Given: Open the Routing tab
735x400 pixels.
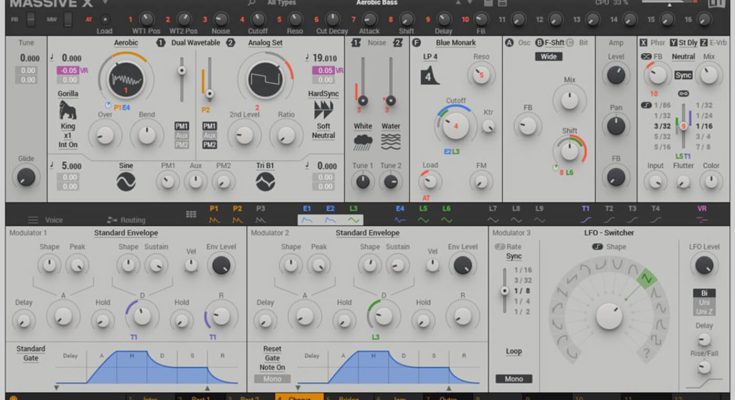Looking at the screenshot, I should [119, 220].
